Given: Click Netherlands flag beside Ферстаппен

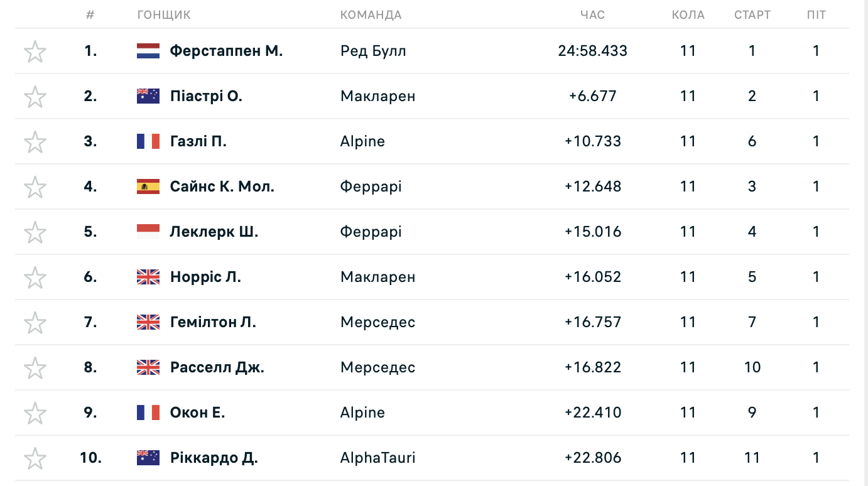Looking at the screenshot, I should (148, 51).
